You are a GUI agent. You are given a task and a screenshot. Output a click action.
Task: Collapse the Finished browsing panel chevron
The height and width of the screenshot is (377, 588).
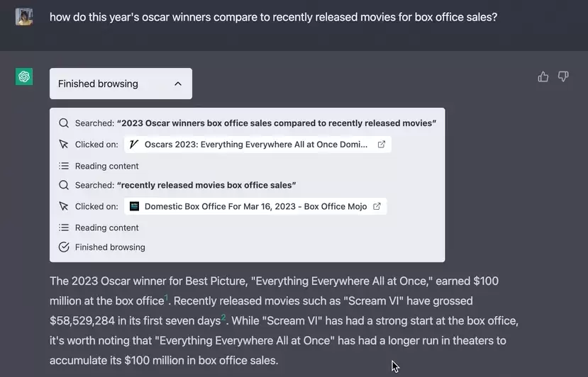[178, 84]
